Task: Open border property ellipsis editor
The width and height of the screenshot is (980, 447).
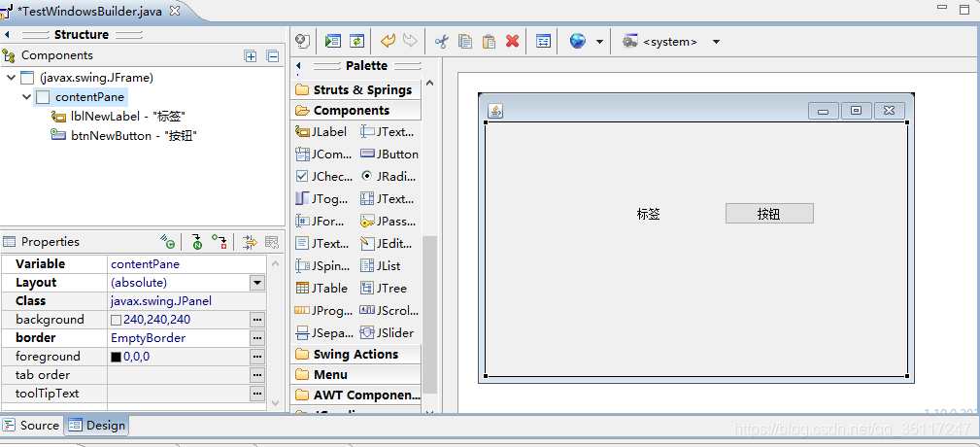Action: pos(257,338)
